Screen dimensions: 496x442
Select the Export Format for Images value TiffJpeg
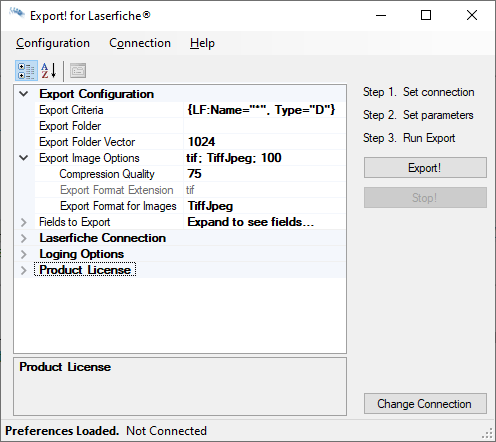click(264, 206)
